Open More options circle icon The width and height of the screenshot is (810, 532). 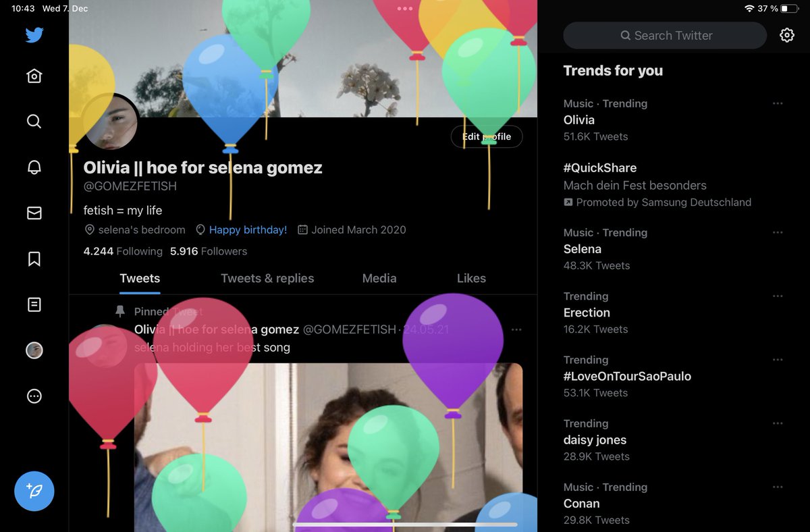pos(34,396)
